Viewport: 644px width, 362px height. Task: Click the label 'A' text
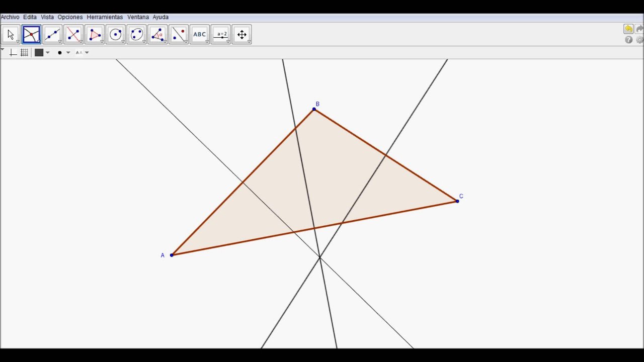[x=163, y=255]
